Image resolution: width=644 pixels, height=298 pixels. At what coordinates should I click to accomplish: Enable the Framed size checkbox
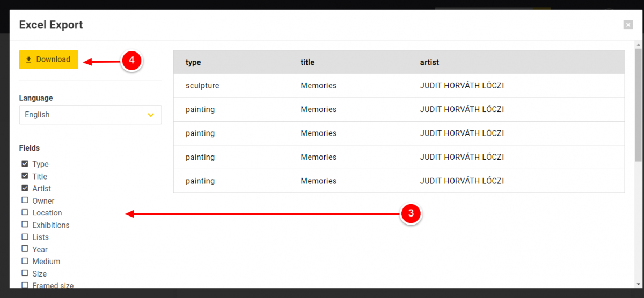pyautogui.click(x=25, y=286)
